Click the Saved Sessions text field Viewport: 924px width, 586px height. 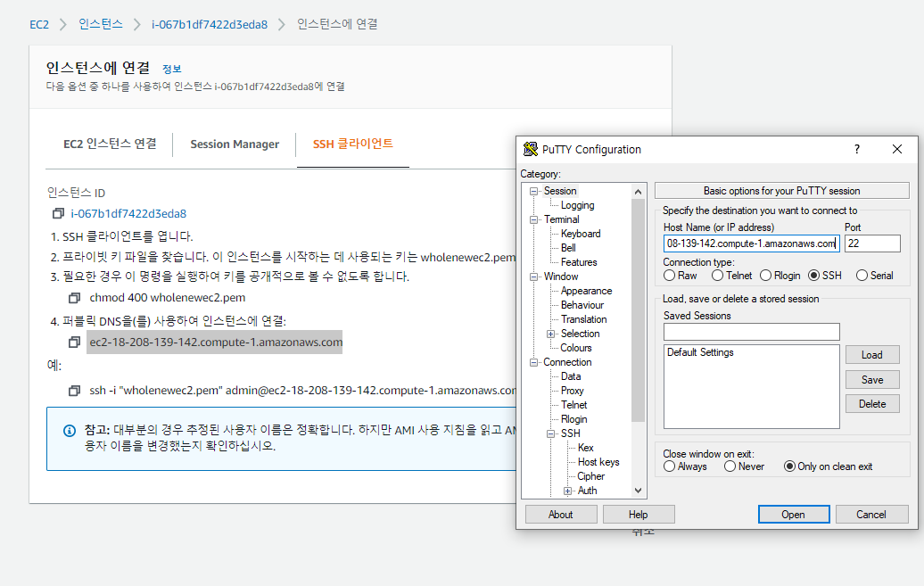click(751, 332)
